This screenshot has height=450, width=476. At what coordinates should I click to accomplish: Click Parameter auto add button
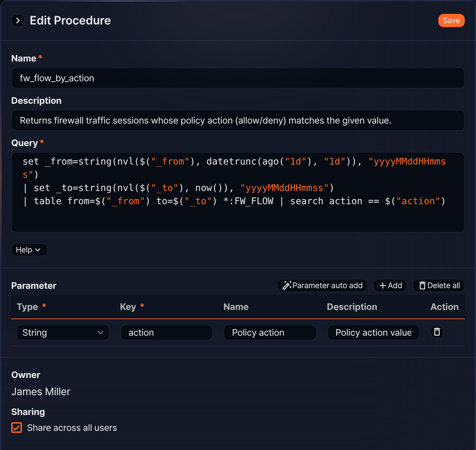322,285
